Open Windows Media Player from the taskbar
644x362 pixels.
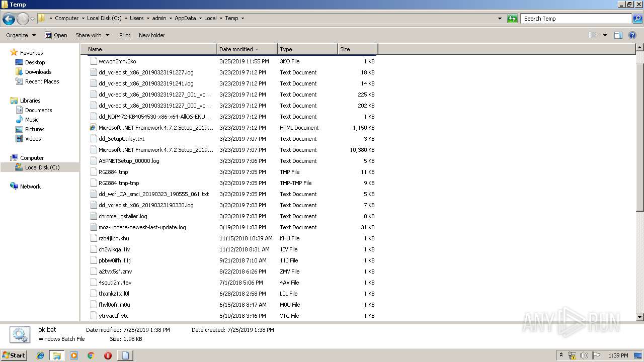click(x=74, y=355)
